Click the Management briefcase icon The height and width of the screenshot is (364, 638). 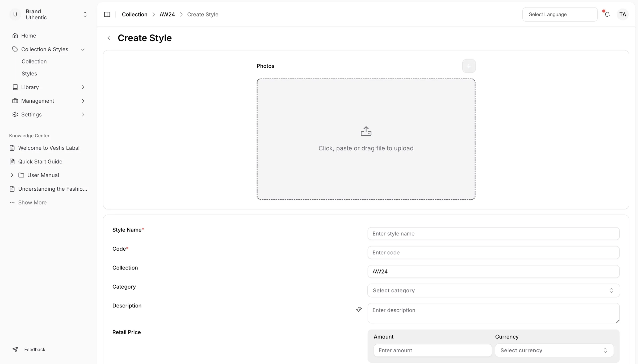pos(15,101)
